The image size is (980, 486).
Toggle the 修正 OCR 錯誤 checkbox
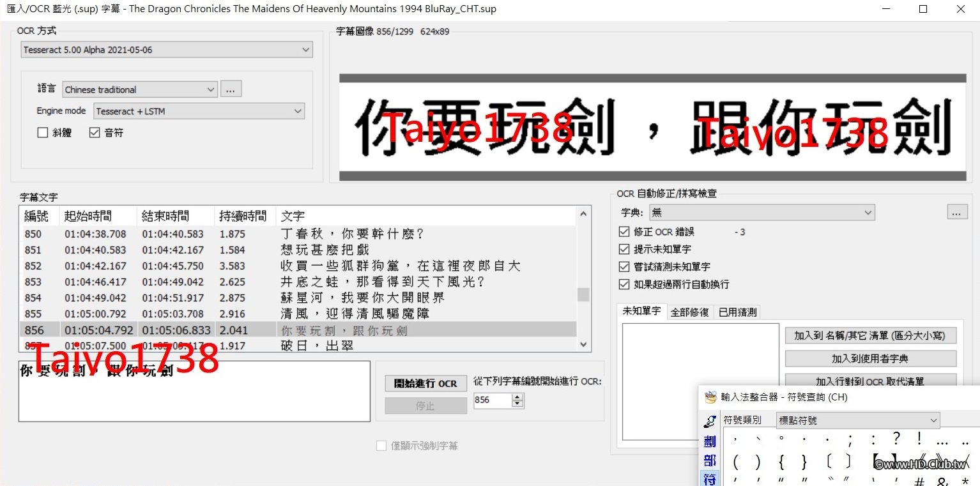(624, 232)
